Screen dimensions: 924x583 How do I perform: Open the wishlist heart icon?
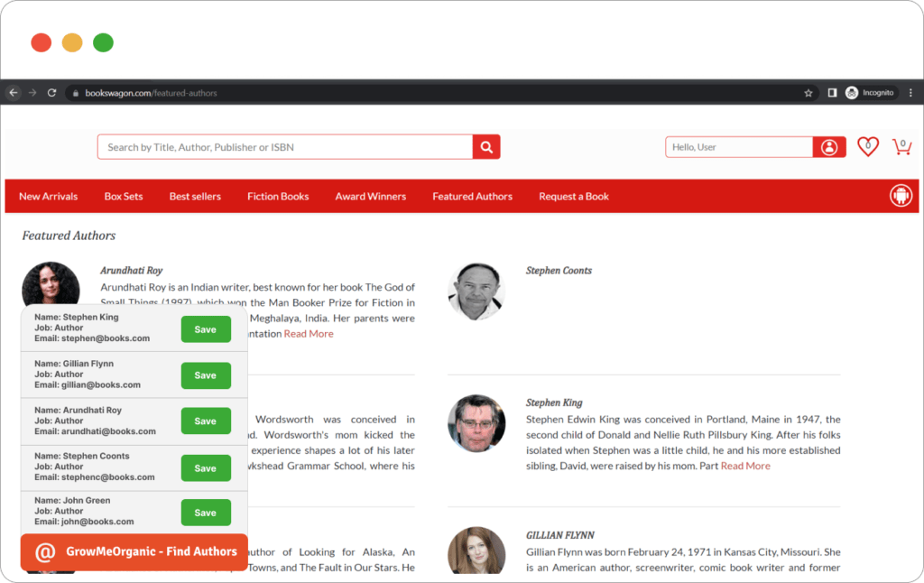click(x=868, y=146)
